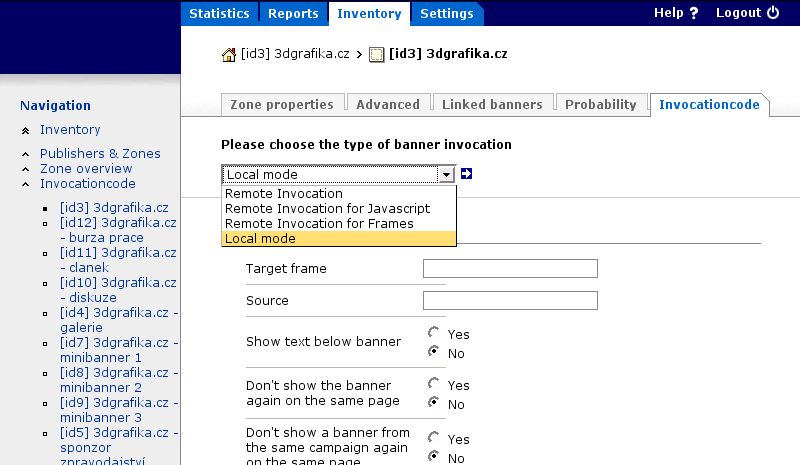Click arrow icon beside Zone overview
This screenshot has height=465, width=800.
[26, 169]
